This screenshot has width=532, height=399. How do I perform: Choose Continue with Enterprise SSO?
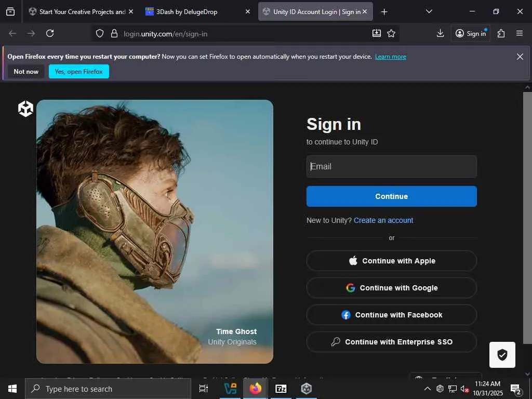point(392,342)
